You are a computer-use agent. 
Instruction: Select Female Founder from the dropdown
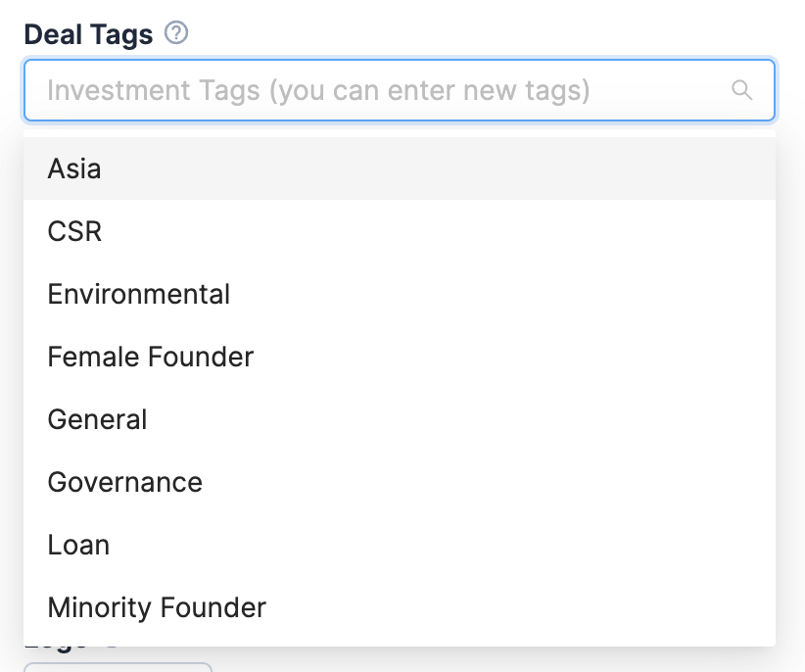pyautogui.click(x=150, y=358)
